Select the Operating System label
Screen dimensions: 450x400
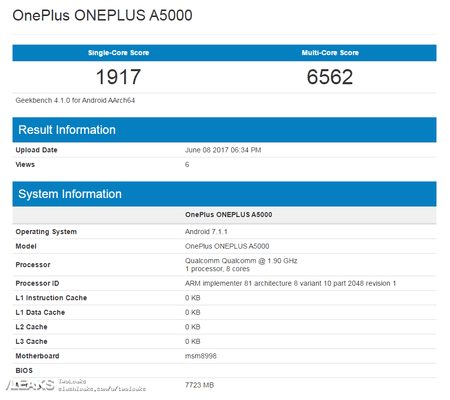point(46,232)
